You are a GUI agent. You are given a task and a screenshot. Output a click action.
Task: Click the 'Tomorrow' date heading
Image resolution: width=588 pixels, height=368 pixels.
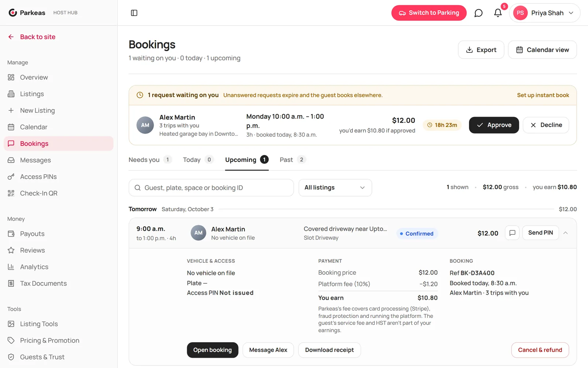click(143, 209)
